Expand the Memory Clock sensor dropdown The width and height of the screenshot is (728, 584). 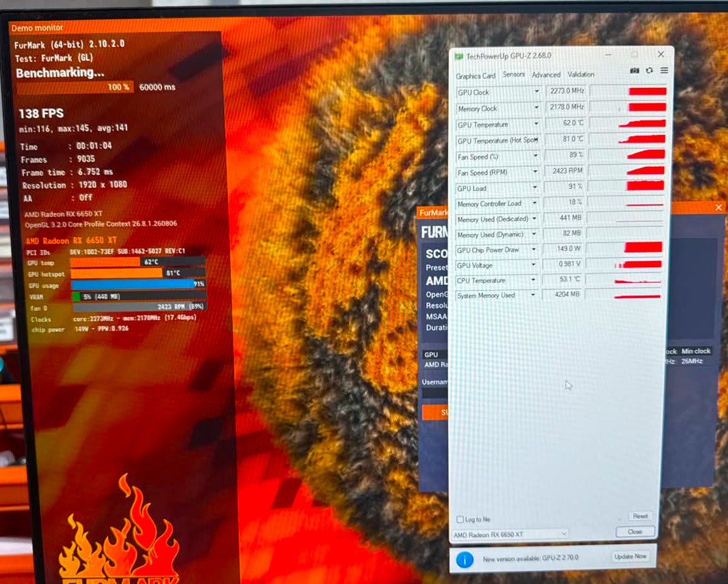[537, 108]
